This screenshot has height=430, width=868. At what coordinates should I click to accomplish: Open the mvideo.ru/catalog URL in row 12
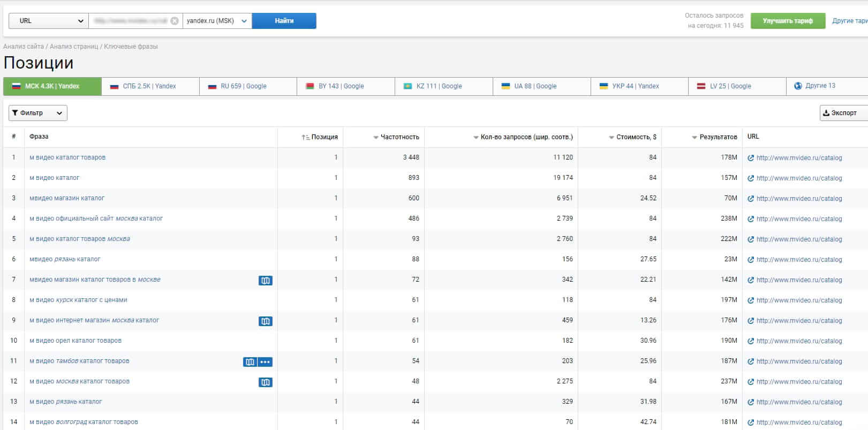(x=799, y=382)
